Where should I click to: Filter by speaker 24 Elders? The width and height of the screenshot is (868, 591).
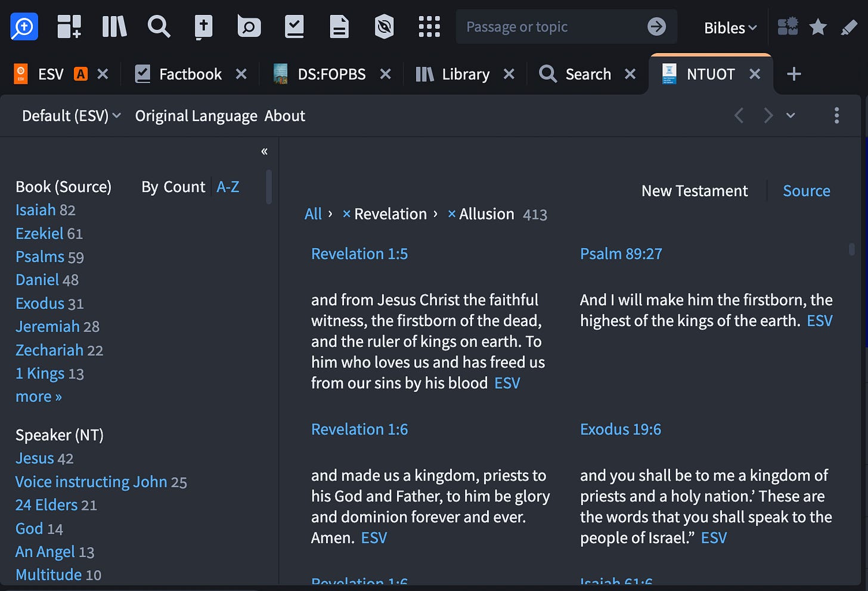(46, 505)
